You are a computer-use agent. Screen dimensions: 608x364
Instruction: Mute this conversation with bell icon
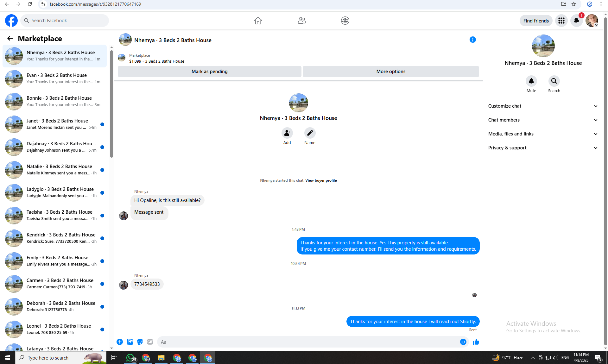(x=531, y=81)
